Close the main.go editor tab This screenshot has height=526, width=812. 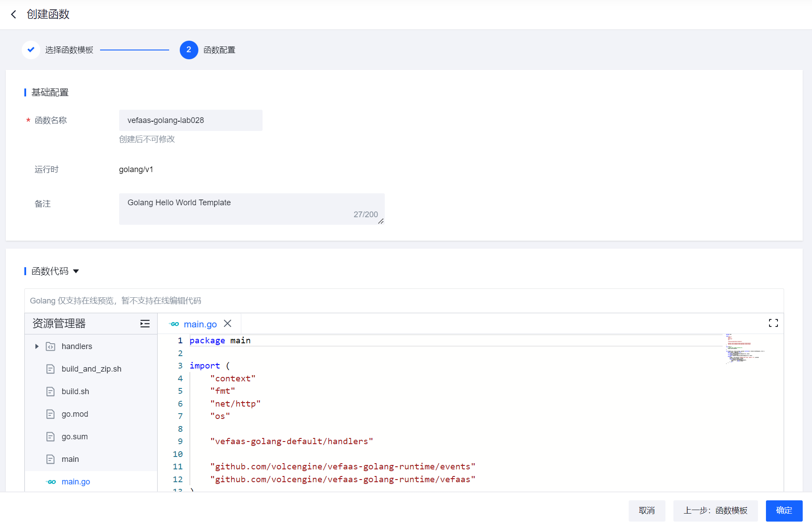[x=228, y=324]
